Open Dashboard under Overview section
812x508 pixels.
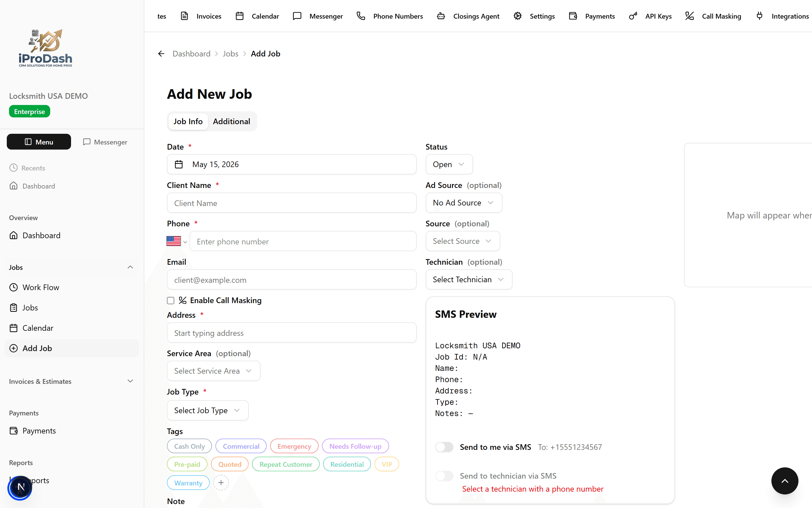[x=35, y=235]
